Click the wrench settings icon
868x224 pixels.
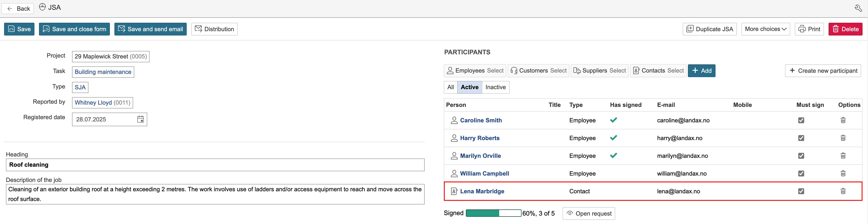(858, 8)
